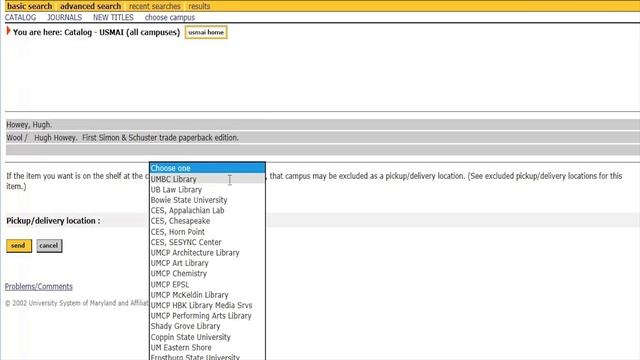Select UB Law Library option
The width and height of the screenshot is (640, 360).
[207, 190]
